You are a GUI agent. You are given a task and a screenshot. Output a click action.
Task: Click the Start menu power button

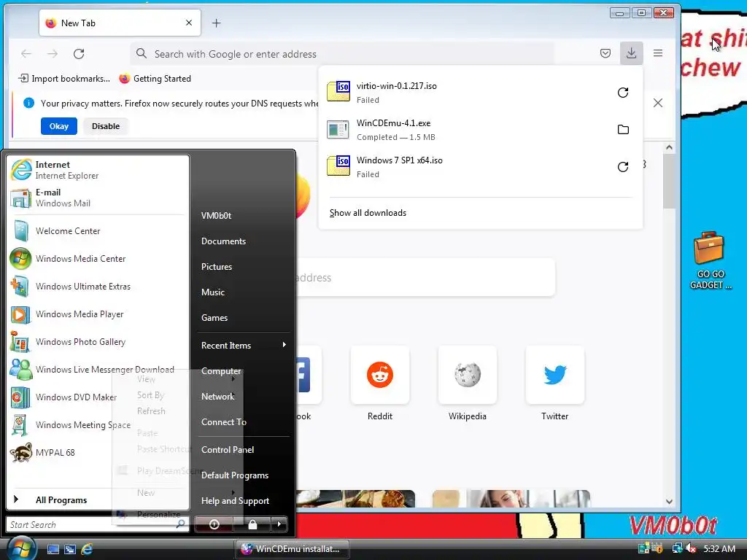click(214, 524)
